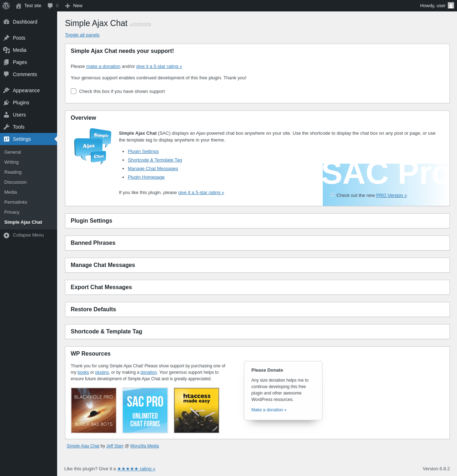Open the Plugin Homepage link

pyautogui.click(x=146, y=177)
